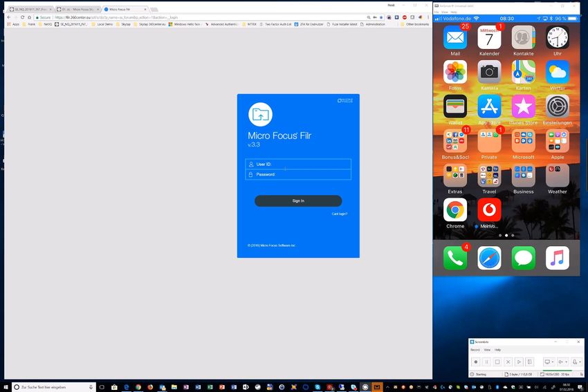The width and height of the screenshot is (588, 392).
Task: Open the MeinVodafone app icon
Action: coord(489,210)
